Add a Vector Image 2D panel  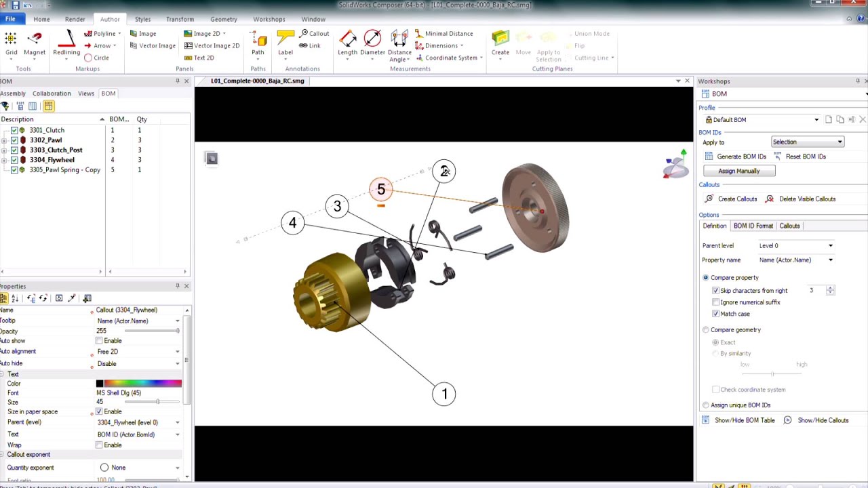(x=212, y=45)
